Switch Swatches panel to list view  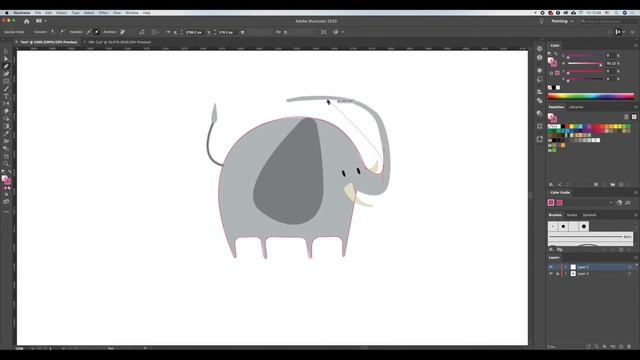(x=626, y=117)
